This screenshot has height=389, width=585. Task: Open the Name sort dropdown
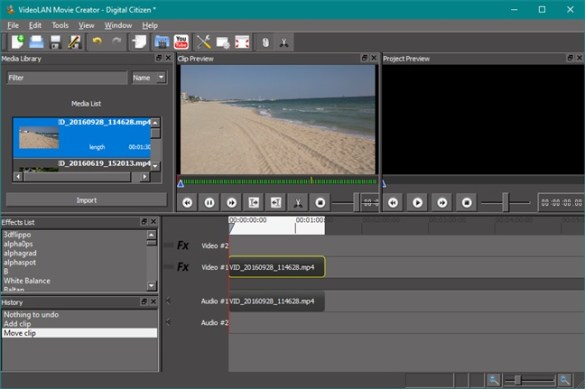coord(149,78)
